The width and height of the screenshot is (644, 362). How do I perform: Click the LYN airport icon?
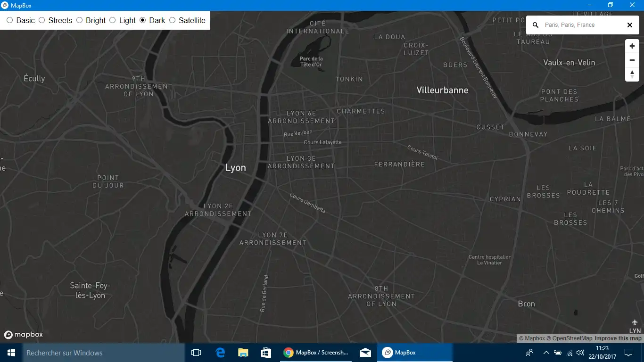point(635,323)
